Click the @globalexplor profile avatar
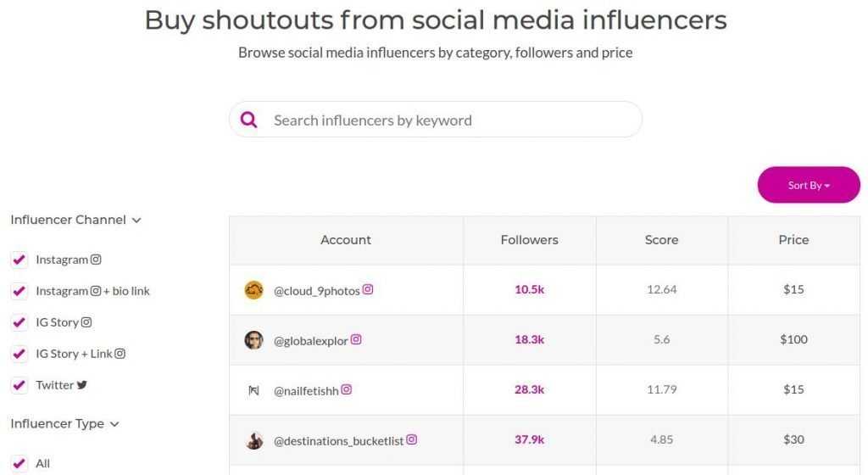 pyautogui.click(x=253, y=340)
